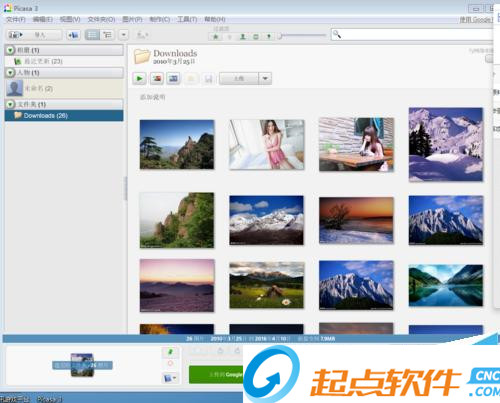Click the Picasa 3 taskbar button

click(49, 399)
